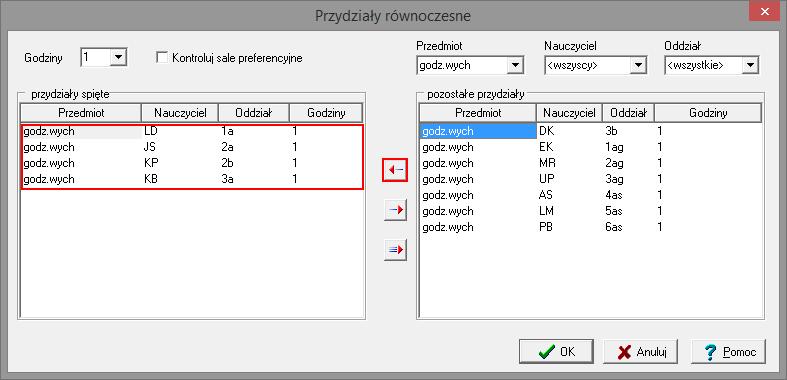Open help with Pomoc button
Screen dimensions: 787x380
[728, 351]
